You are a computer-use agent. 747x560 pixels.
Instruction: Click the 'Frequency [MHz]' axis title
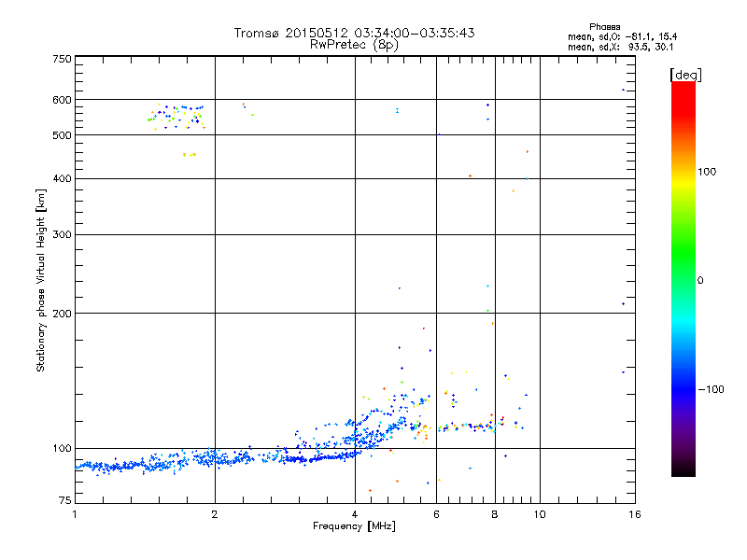tap(354, 526)
